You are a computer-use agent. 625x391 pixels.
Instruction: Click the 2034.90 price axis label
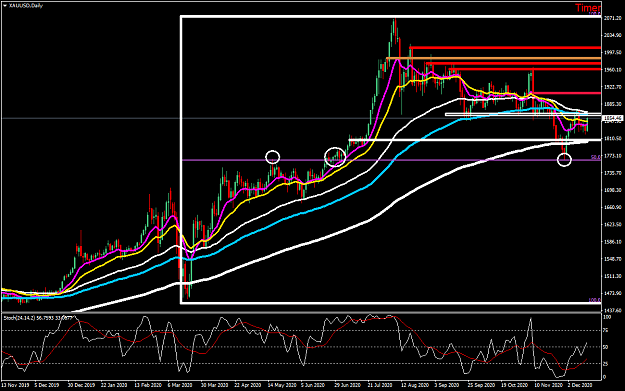pos(613,35)
